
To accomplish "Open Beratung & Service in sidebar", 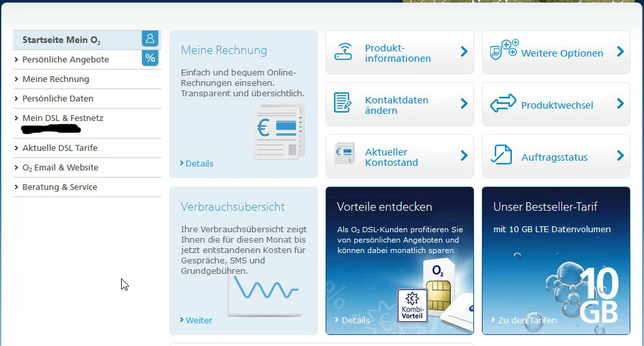I will click(60, 187).
